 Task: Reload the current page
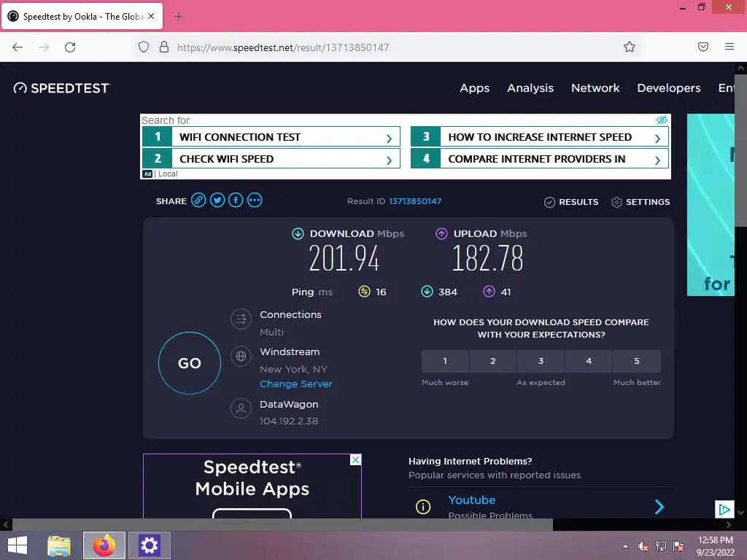[x=70, y=47]
